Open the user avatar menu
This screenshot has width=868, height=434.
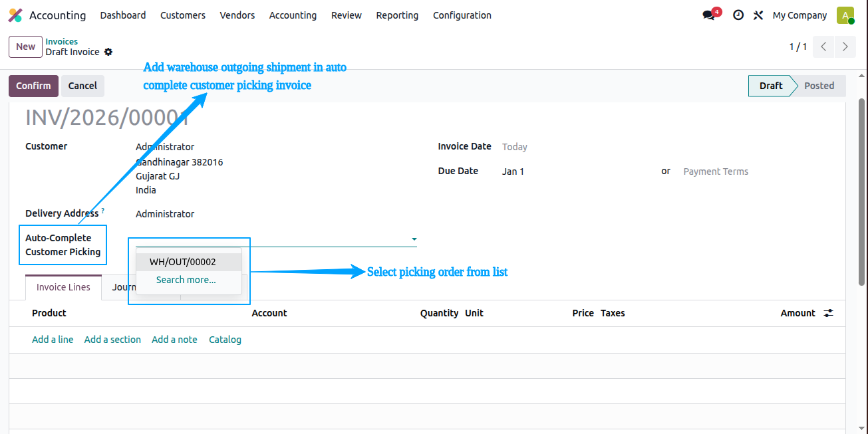(x=845, y=15)
